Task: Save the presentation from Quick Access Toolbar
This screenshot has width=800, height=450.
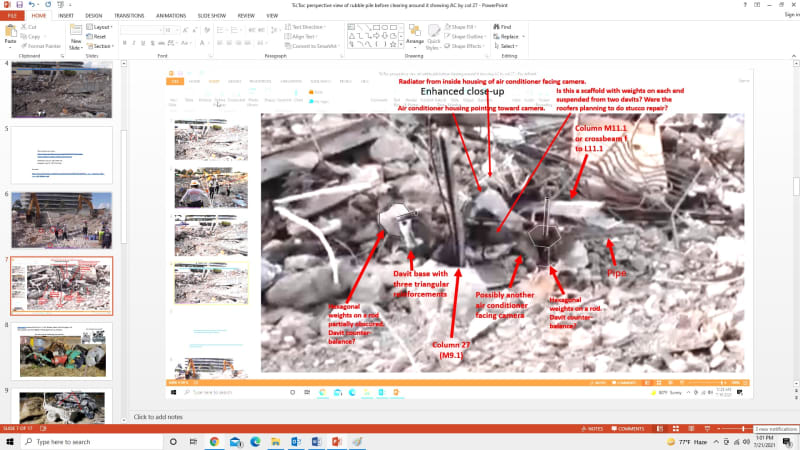Action: (19, 5)
